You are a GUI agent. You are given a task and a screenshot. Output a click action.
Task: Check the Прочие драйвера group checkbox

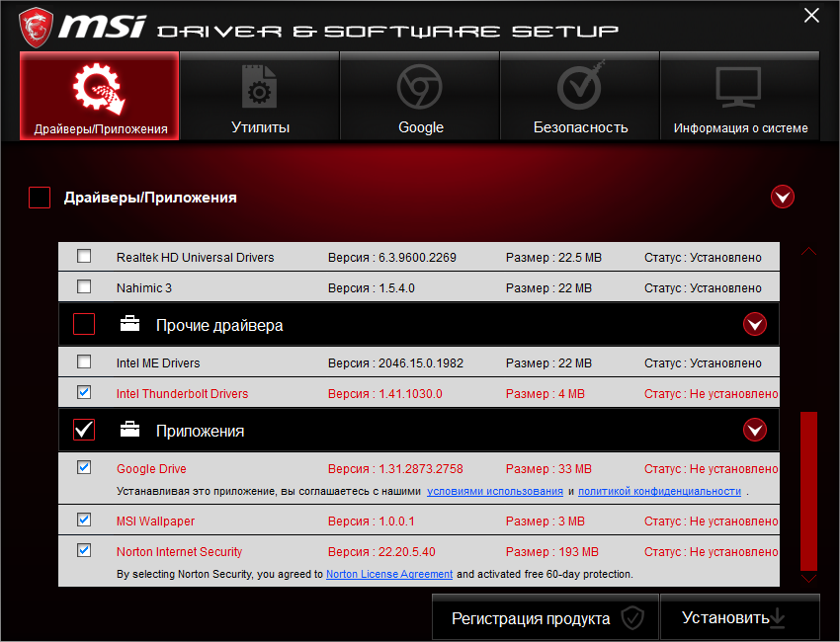pyautogui.click(x=84, y=324)
